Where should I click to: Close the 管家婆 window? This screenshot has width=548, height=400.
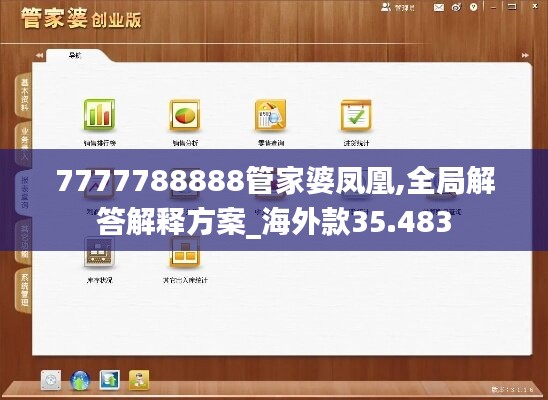535,7
